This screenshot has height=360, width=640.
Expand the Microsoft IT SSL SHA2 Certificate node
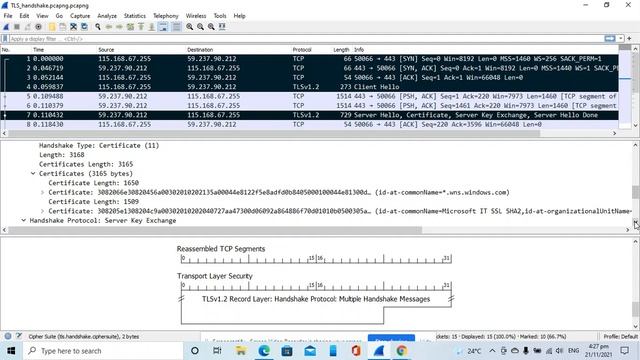42,211
